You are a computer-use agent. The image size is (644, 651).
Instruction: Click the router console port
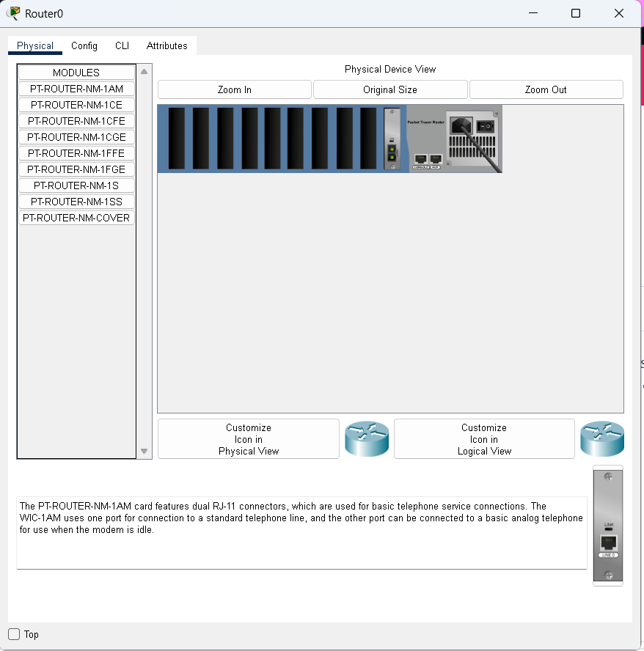(x=421, y=159)
